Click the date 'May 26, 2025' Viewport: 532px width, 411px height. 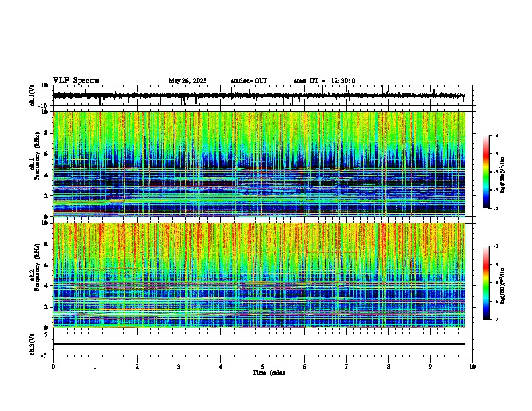pos(187,81)
